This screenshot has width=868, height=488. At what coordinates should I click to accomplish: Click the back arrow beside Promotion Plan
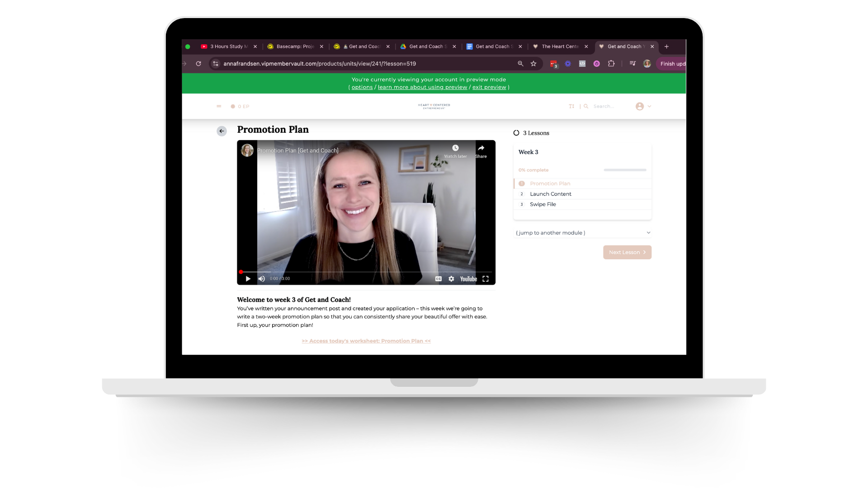click(222, 131)
